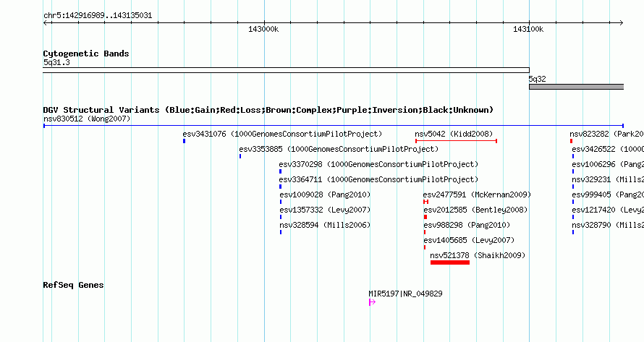
Task: Click the RefSeq Genes track title
Action: click(73, 285)
